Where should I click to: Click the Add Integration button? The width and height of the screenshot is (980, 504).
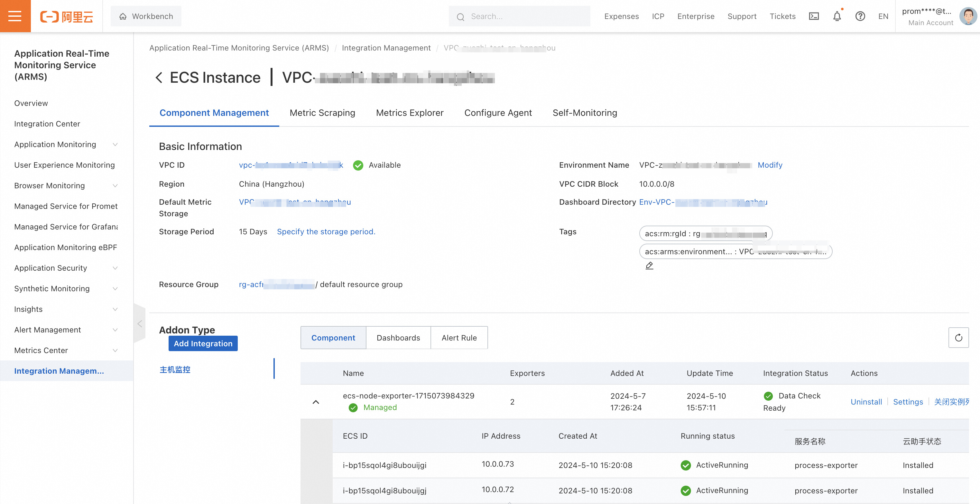(x=203, y=343)
